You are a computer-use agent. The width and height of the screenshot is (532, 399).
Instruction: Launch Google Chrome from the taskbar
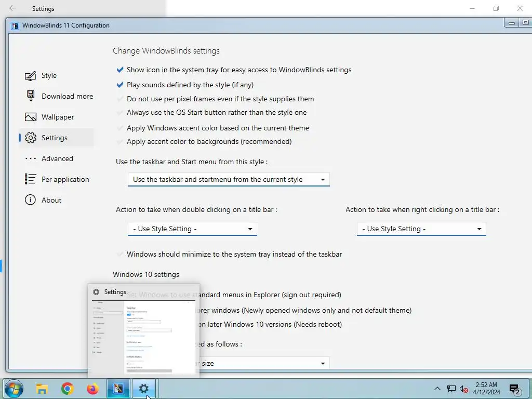coord(68,389)
